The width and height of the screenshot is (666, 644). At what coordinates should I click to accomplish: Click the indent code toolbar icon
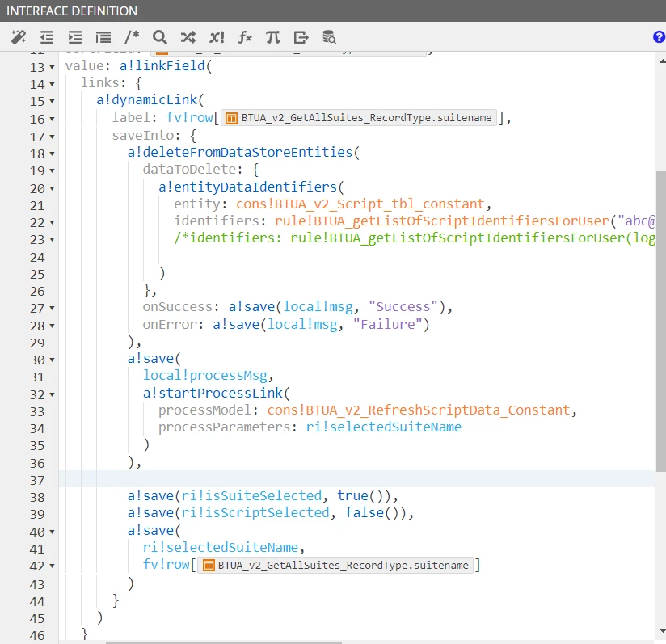pos(75,37)
